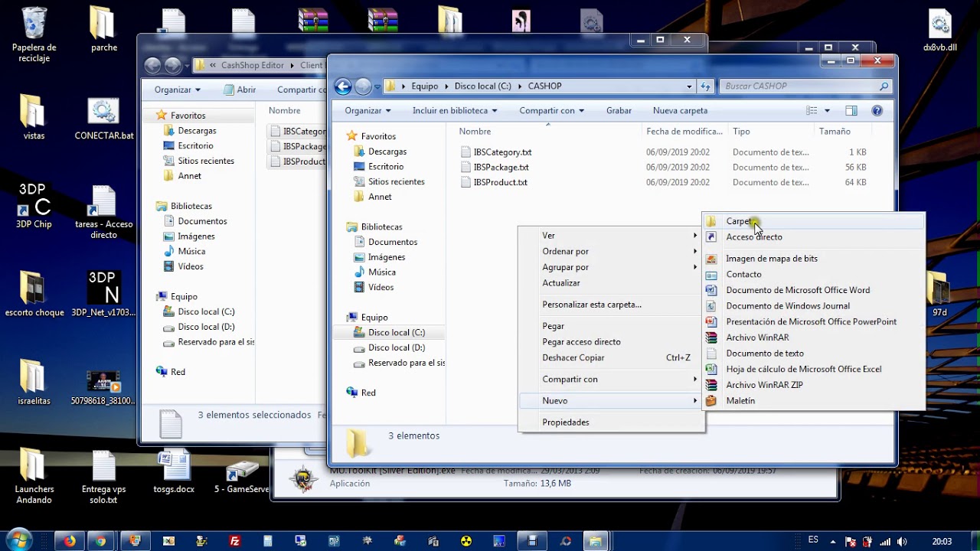Create a new Archivo WinRAR ZIP
The height and width of the screenshot is (551, 980).
point(813,385)
